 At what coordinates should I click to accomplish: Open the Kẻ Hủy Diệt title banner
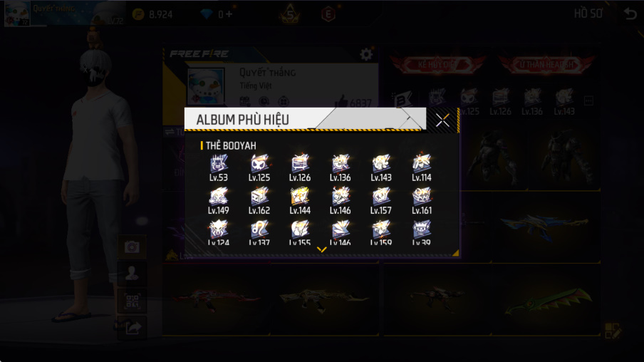tap(438, 65)
